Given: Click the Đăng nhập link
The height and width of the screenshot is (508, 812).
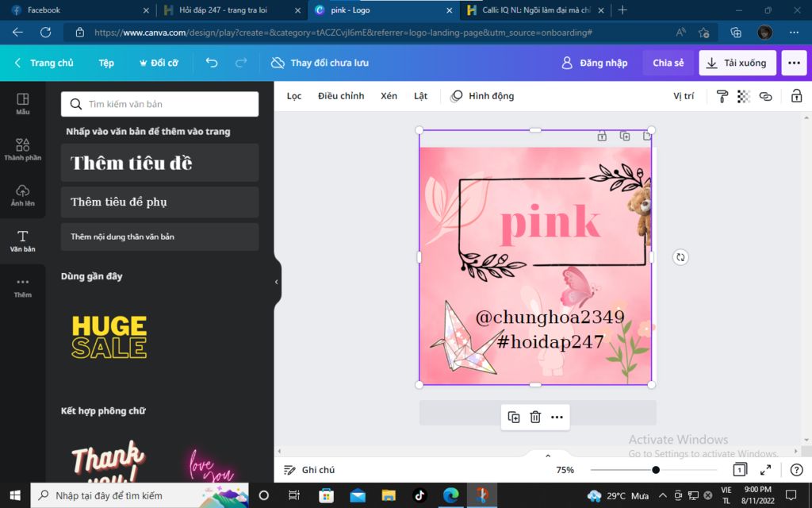Looking at the screenshot, I should (x=604, y=62).
